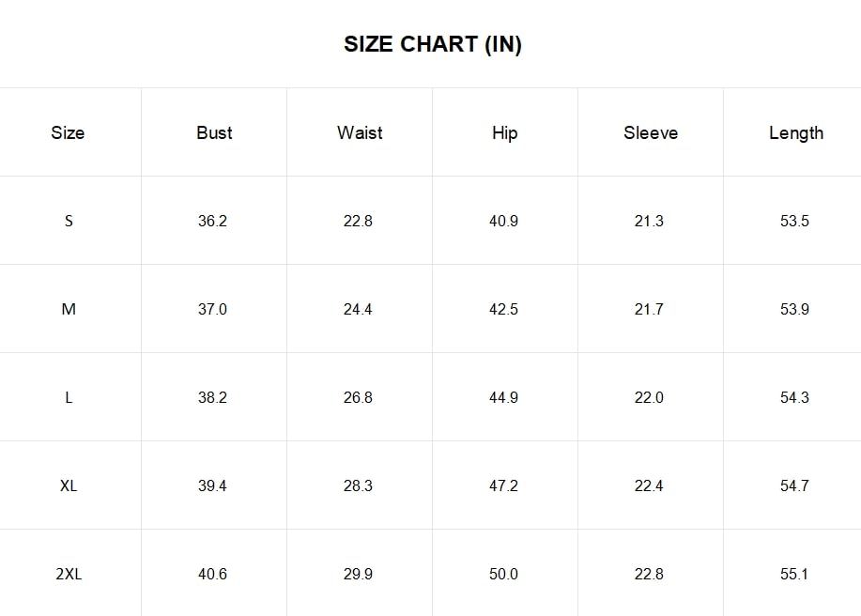Click the 44.9 hip value
The width and height of the screenshot is (861, 616).
[x=503, y=397]
